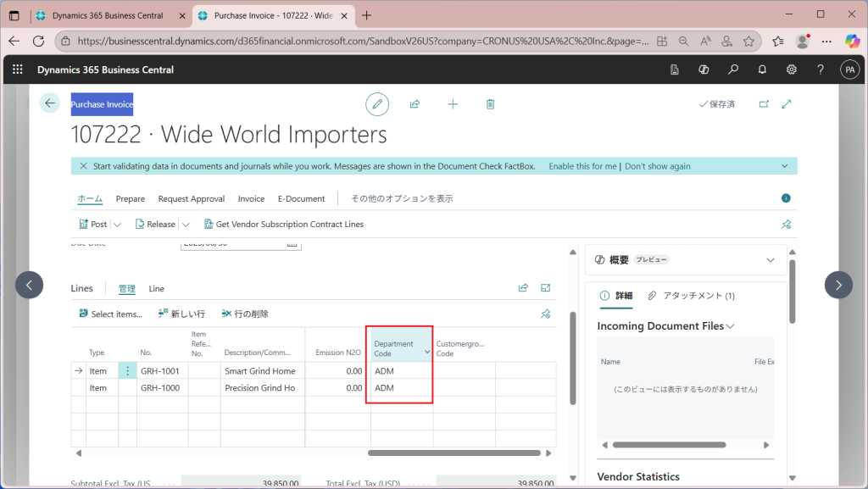The height and width of the screenshot is (489, 868).
Task: Open the PA user account avatar
Action: point(849,69)
